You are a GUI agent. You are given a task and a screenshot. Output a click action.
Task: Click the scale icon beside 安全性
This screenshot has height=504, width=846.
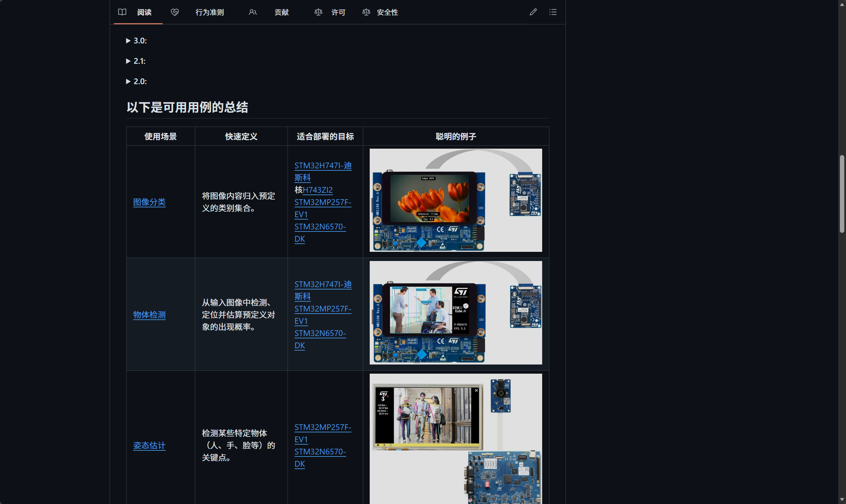pos(366,12)
